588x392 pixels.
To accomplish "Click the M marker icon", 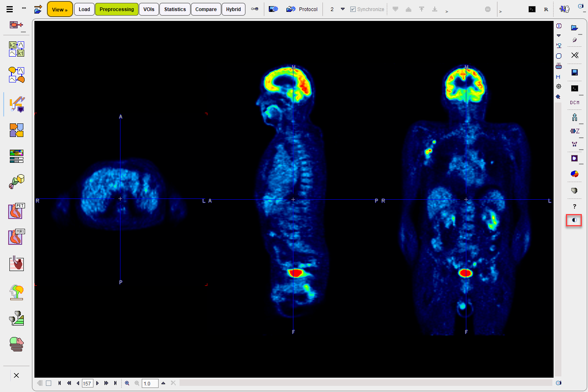I will tap(558, 77).
